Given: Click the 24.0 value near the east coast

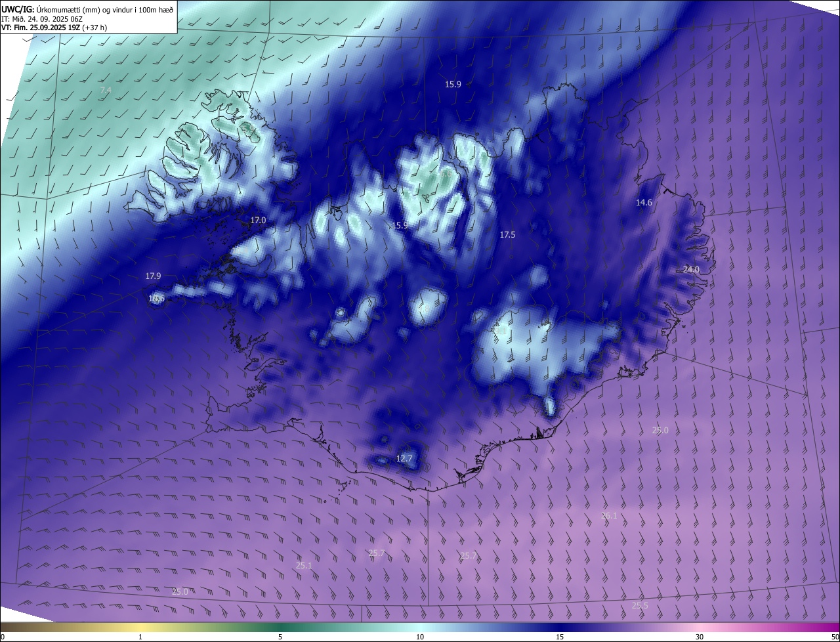Looking at the screenshot, I should coord(691,270).
